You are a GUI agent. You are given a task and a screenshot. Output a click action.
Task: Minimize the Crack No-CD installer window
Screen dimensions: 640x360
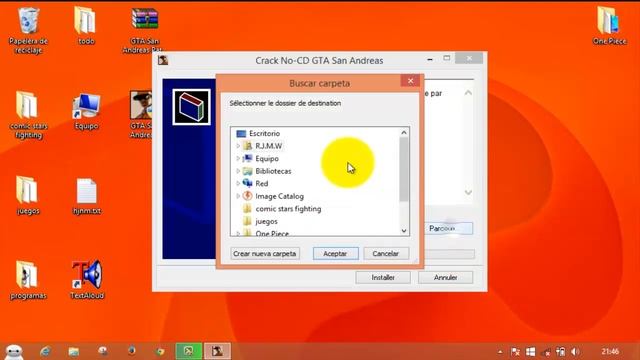click(430, 60)
